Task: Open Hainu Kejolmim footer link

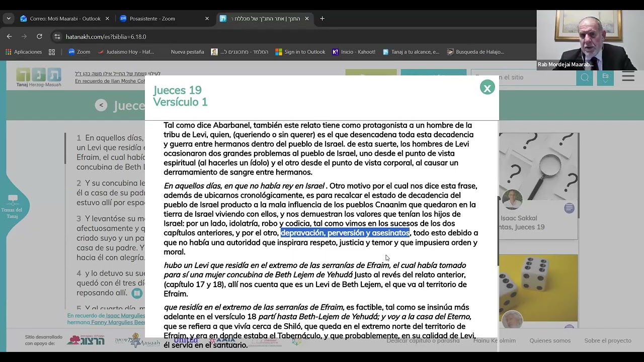Action: [495, 340]
